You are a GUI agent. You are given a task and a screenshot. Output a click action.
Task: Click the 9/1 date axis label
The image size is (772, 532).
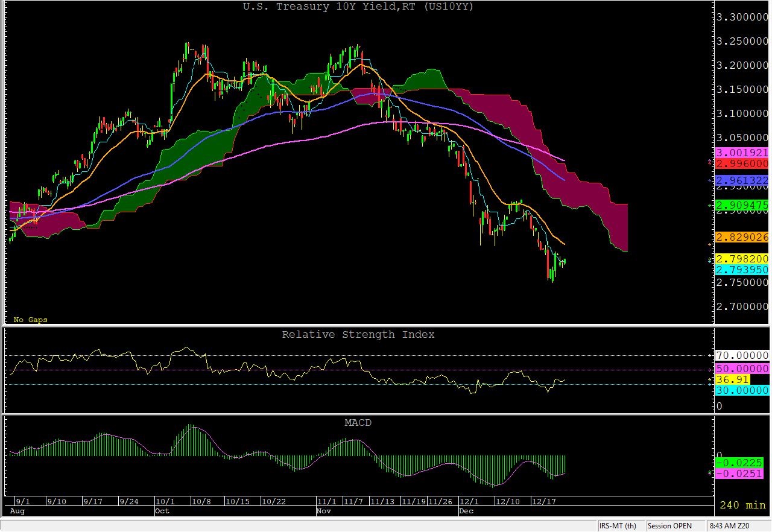22,502
